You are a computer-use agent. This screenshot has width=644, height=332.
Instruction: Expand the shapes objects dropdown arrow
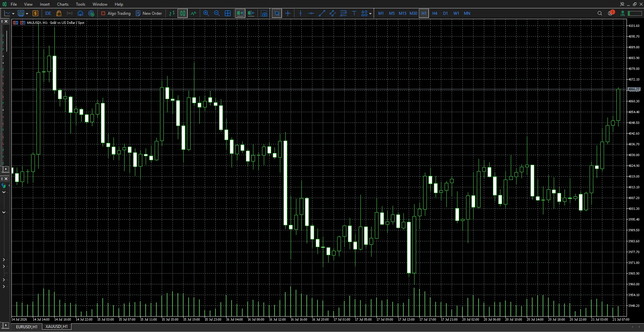pos(370,14)
